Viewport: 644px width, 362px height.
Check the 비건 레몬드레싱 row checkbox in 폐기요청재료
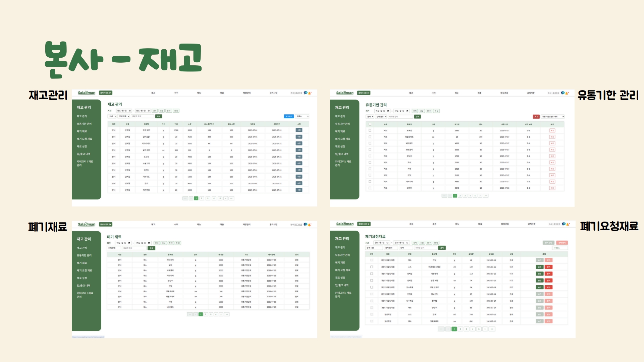point(372,267)
